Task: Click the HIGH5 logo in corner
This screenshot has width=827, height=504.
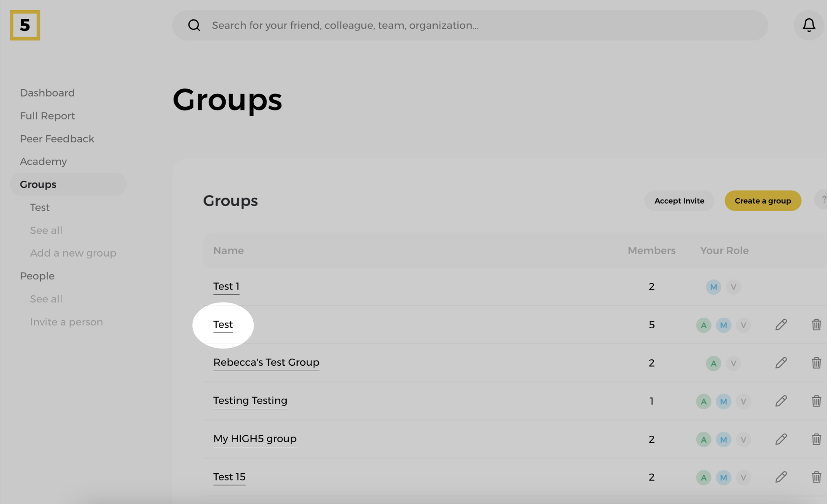Action: [25, 25]
